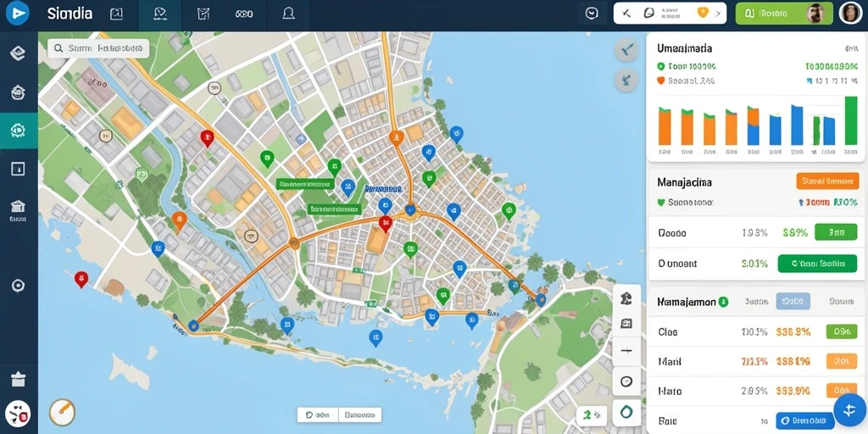Open the bell notifications icon in top bar

(x=288, y=14)
